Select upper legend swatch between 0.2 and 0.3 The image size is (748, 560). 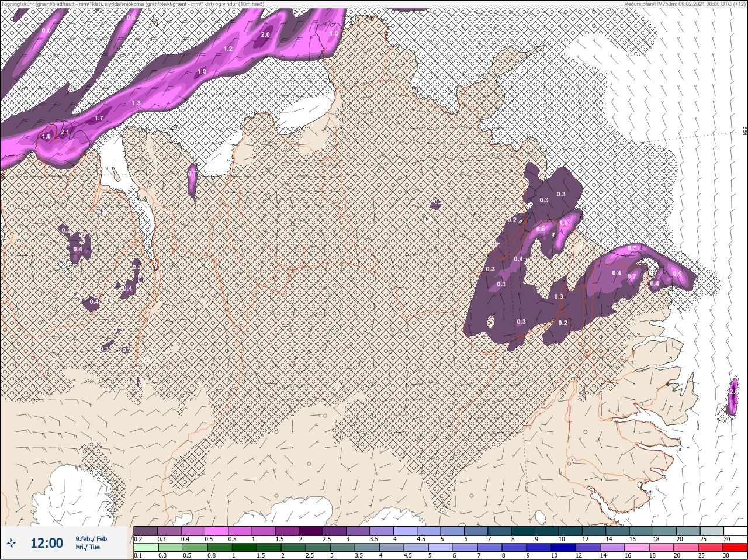pyautogui.click(x=146, y=531)
